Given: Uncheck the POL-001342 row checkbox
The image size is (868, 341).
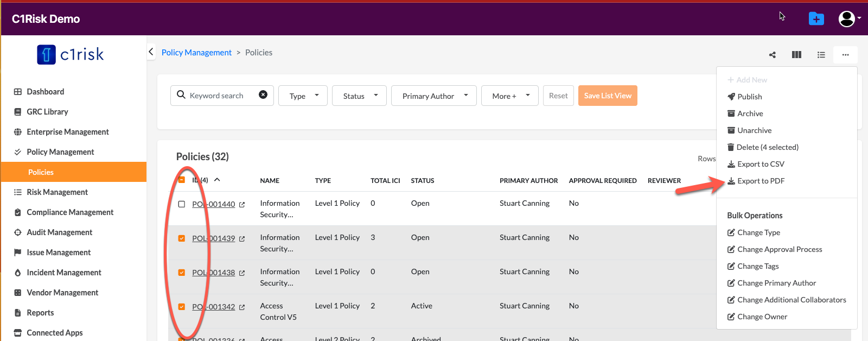Looking at the screenshot, I should click(182, 307).
